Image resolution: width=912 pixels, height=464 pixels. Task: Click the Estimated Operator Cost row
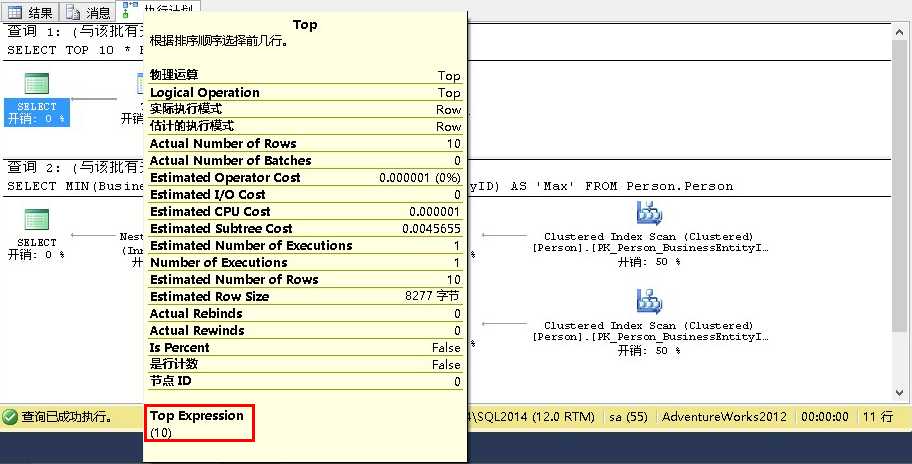(305, 177)
